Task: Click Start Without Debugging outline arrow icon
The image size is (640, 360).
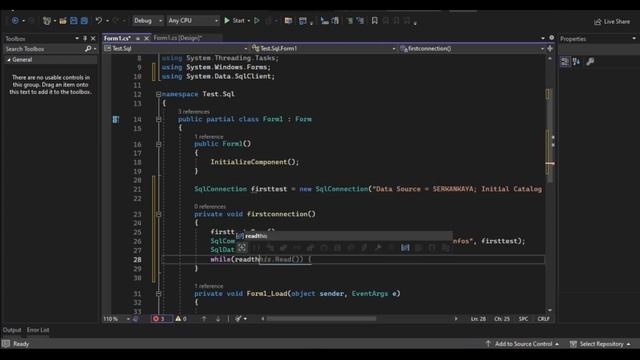Action: pyautogui.click(x=257, y=20)
